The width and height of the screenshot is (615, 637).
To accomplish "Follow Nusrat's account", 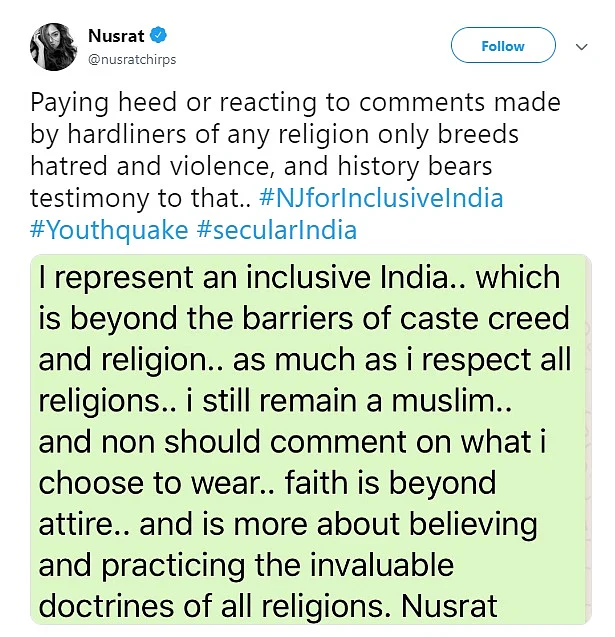I will point(503,45).
